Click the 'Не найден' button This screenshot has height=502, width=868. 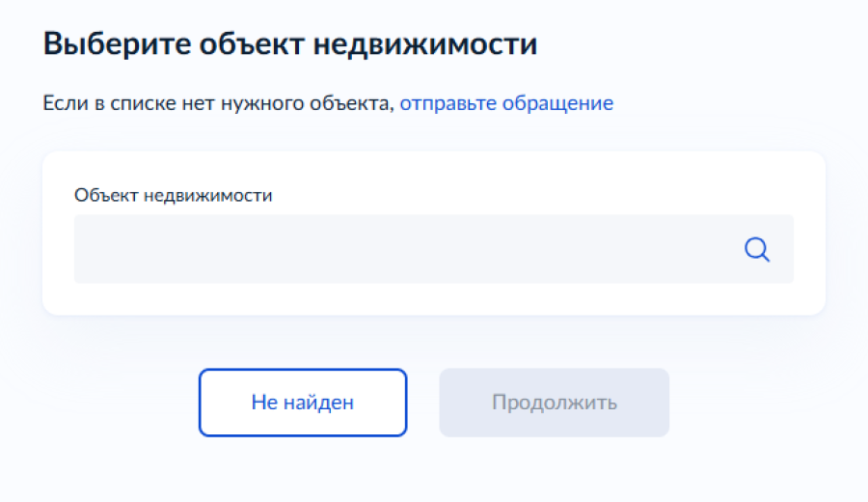point(303,403)
